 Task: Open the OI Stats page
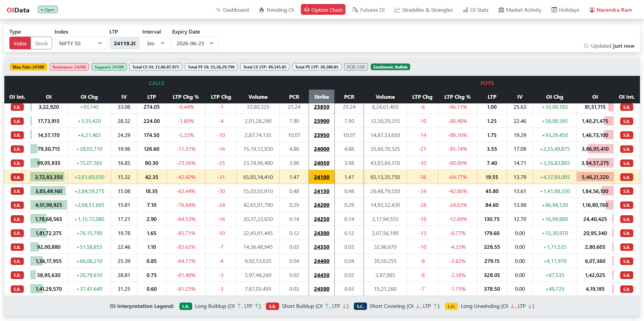(x=476, y=10)
